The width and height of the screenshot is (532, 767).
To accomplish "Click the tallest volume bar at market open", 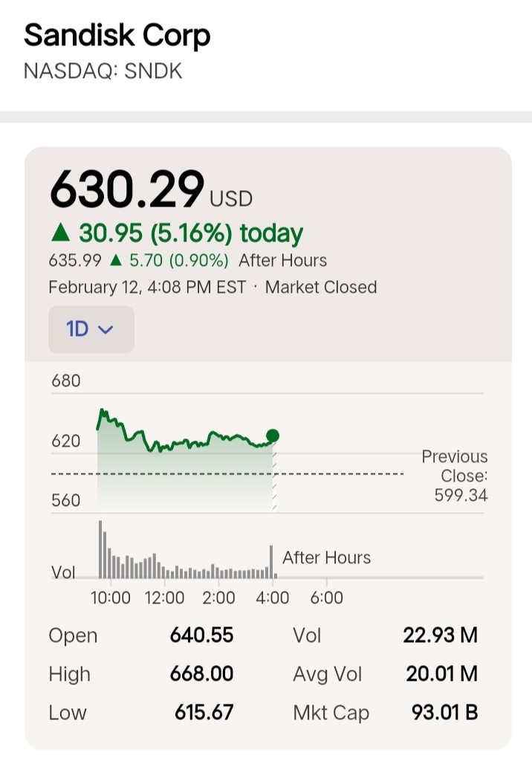I will point(100,549).
